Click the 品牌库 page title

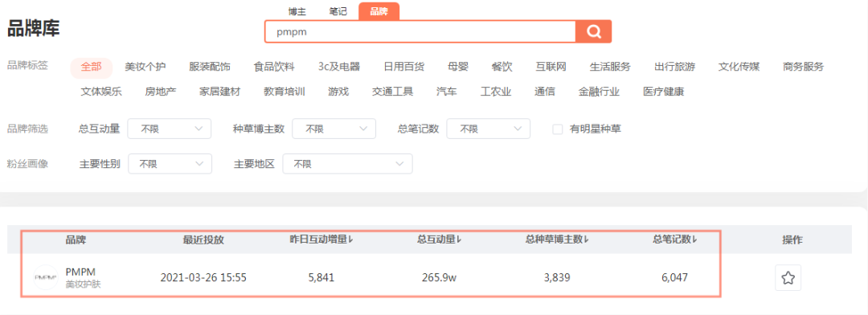pos(33,28)
